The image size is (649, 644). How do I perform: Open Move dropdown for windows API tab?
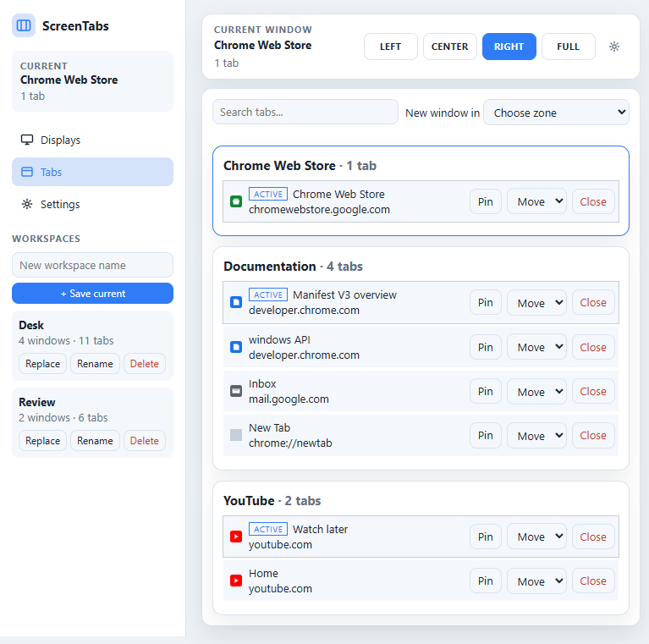click(x=536, y=347)
